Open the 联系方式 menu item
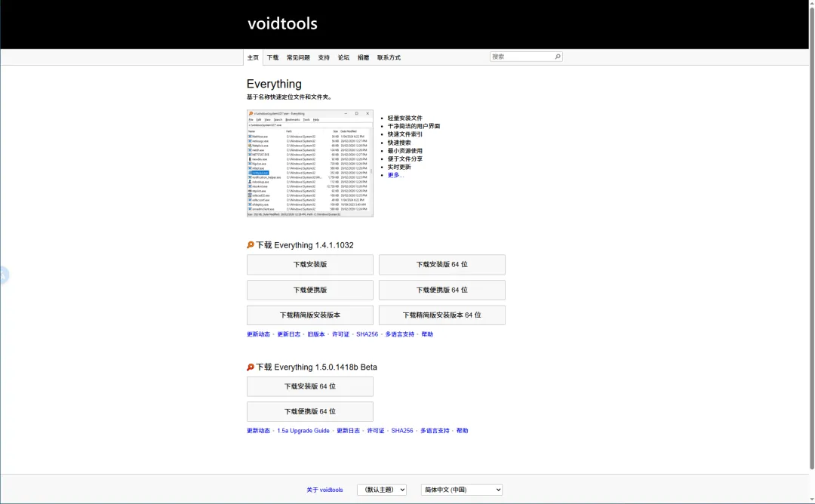This screenshot has height=504, width=815. (x=389, y=57)
